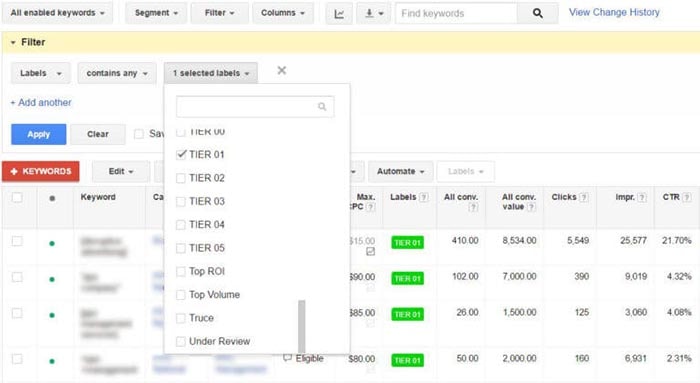This screenshot has height=383, width=700.
Task: Open the chart graph toggle icon
Action: click(x=339, y=13)
